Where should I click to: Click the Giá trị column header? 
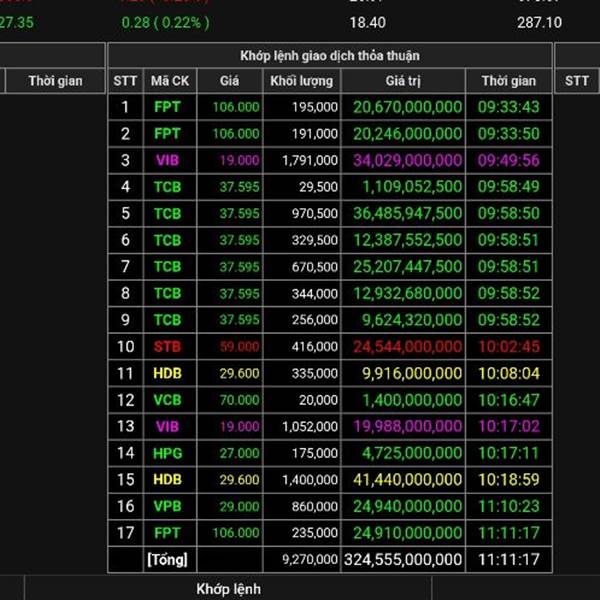[404, 81]
